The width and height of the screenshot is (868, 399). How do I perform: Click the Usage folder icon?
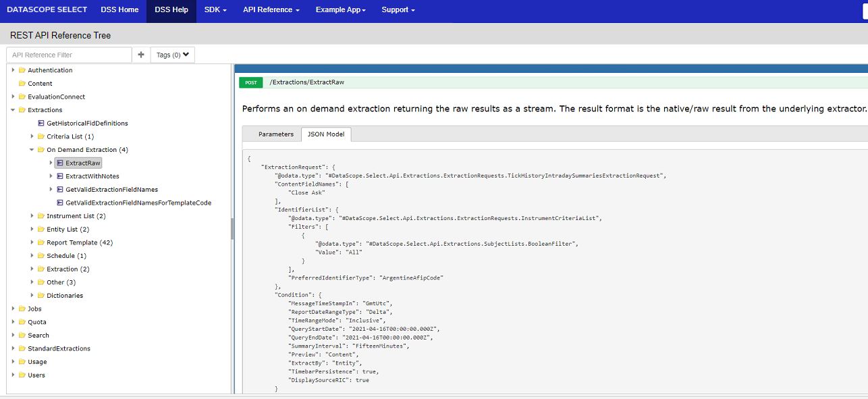[22, 362]
